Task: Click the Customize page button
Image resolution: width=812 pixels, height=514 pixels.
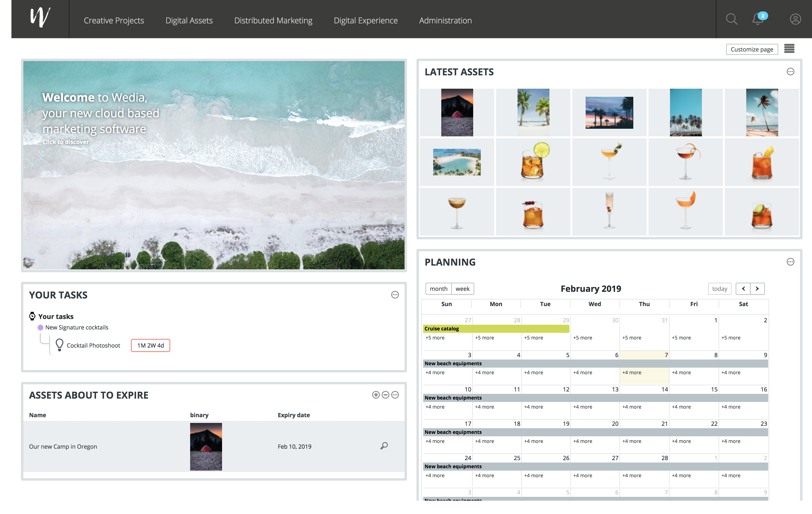Action: (752, 49)
